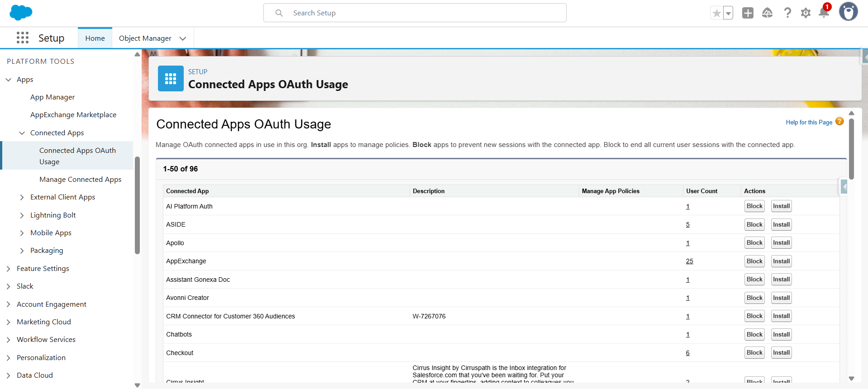
Task: Install the AI Platform Auth app
Action: [x=782, y=206]
